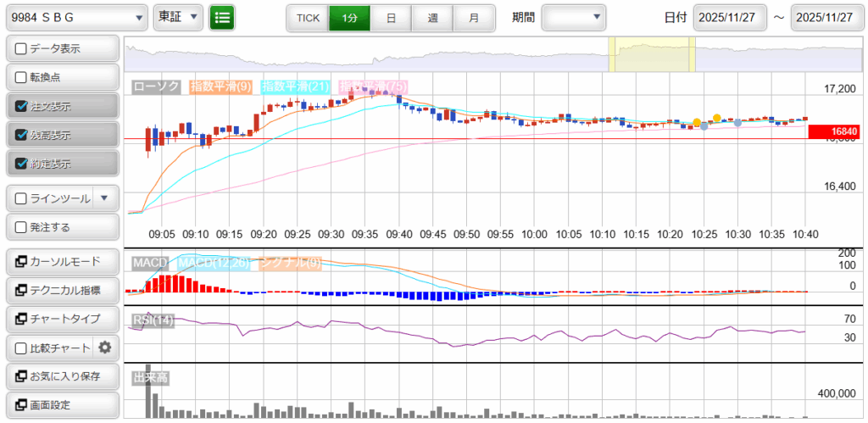Open the 期間 period dropdown

[574, 17]
